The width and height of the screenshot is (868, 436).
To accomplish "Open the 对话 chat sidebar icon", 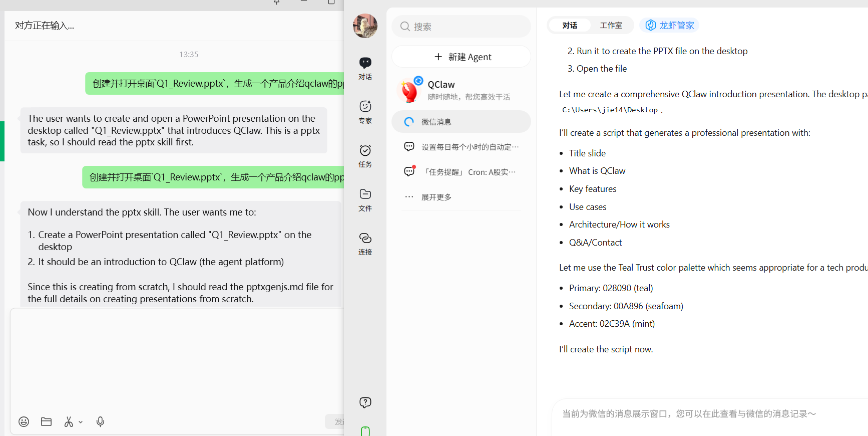I will 365,69.
